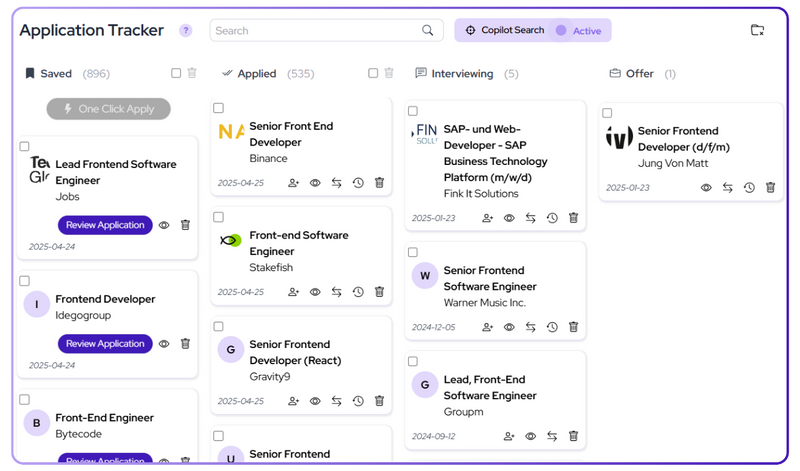View the Lead Frontend Software Engineer job
This screenshot has height=471, width=800.
(164, 225)
